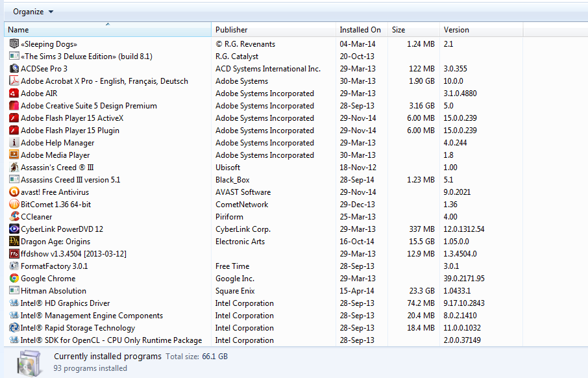Select the CyberLink PowerDVD 12 icon
This screenshot has height=378, width=588.
[x=14, y=229]
